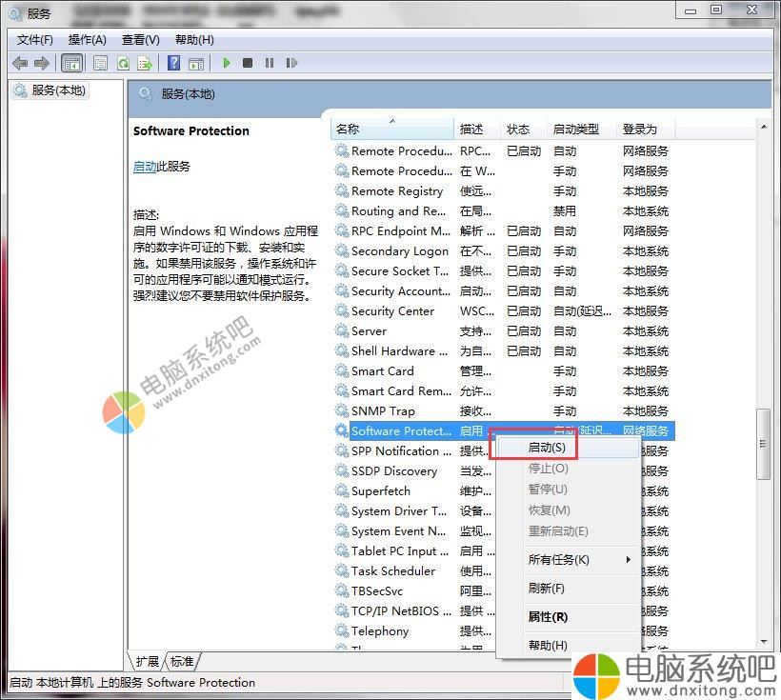The width and height of the screenshot is (781, 700).
Task: Select the Task Scheduler service row
Action: 414,571
